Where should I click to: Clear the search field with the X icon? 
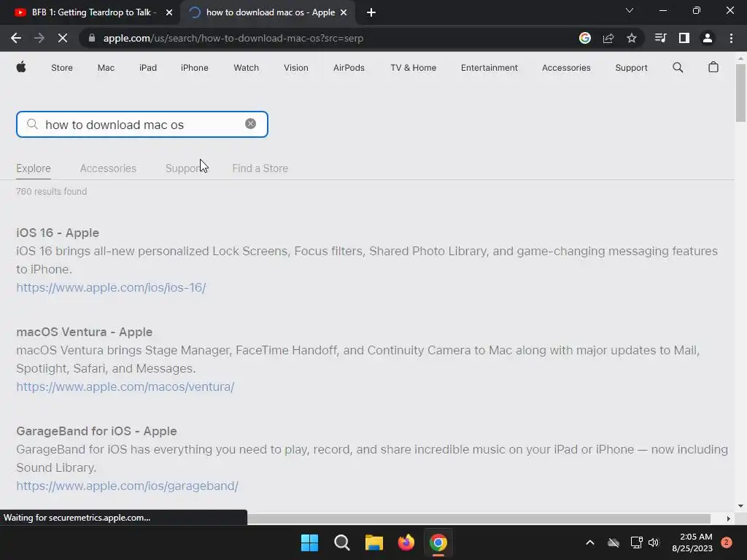(x=251, y=124)
